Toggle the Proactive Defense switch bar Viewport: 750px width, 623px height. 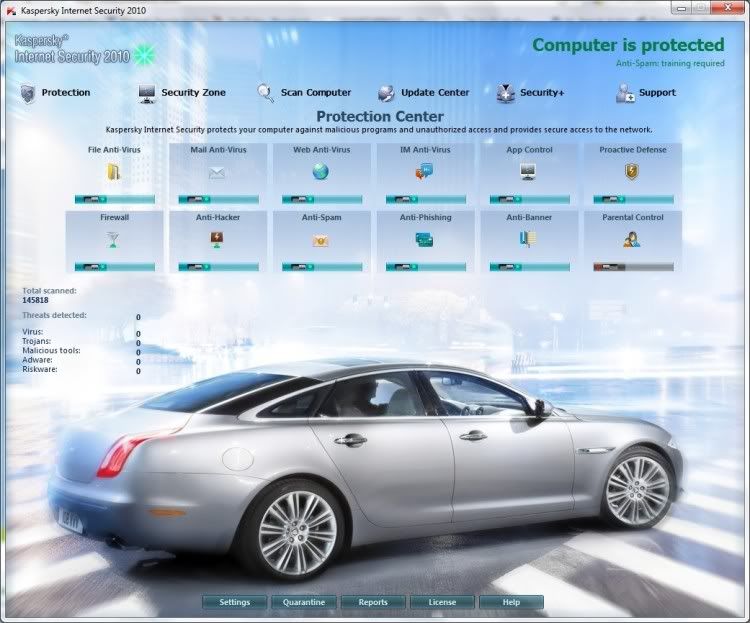pos(633,199)
